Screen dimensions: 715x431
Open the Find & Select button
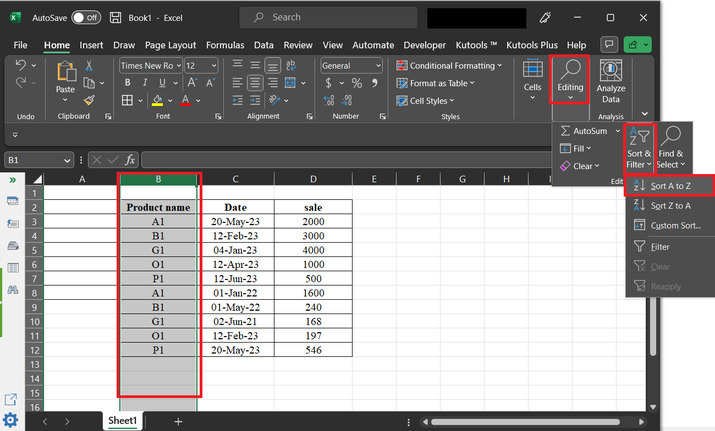(671, 146)
